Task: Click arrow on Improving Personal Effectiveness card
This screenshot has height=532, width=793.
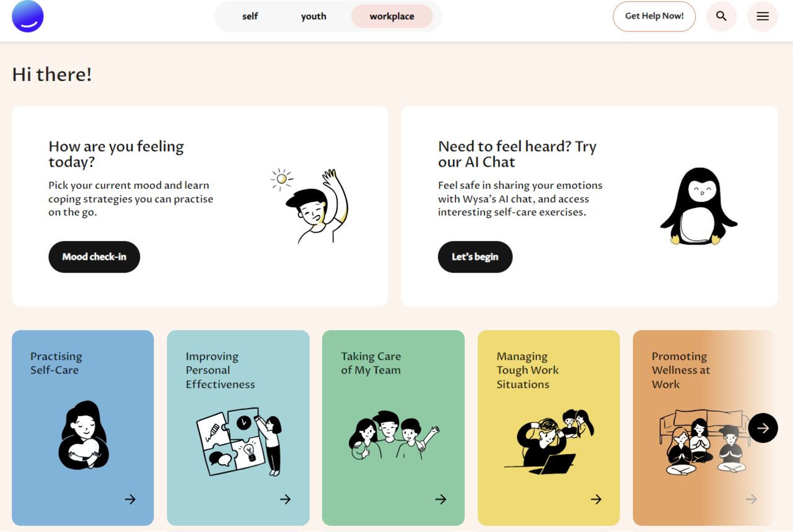Action: tap(285, 499)
